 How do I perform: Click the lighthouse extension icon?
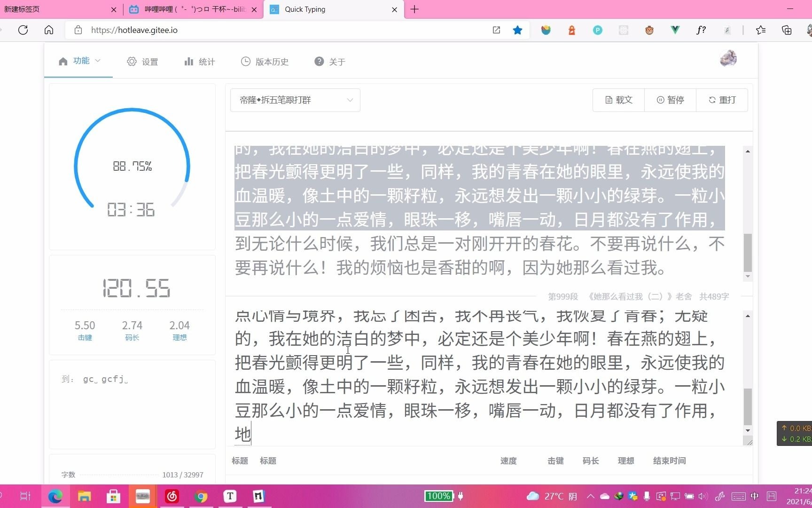point(572,30)
